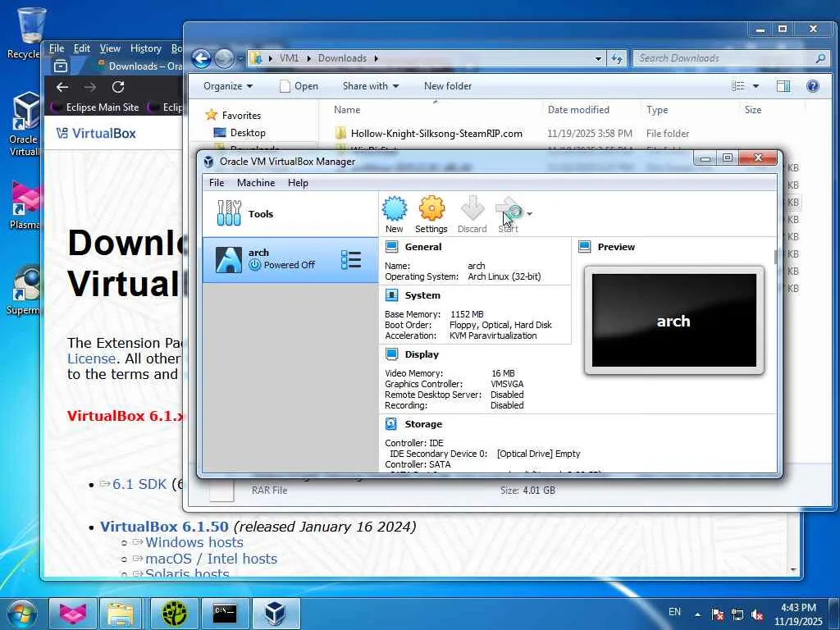
Task: Open the License link on webpage
Action: (x=92, y=358)
